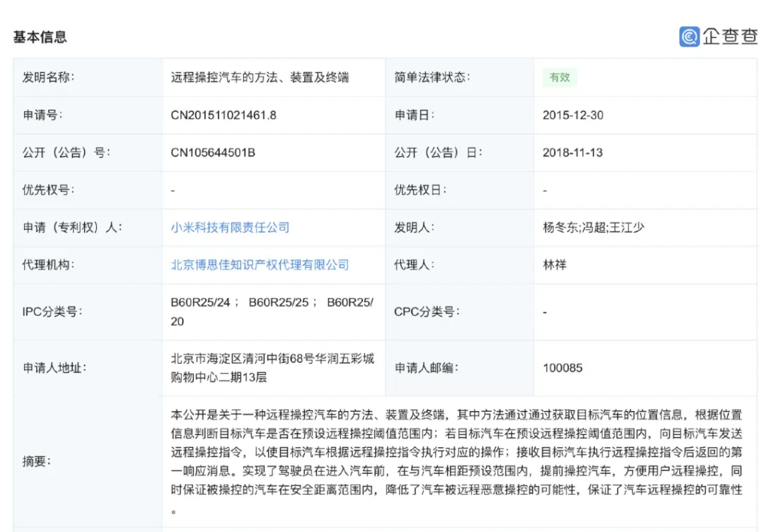Click the CPC分类号 field label
This screenshot has height=532, width=764.
coord(427,312)
